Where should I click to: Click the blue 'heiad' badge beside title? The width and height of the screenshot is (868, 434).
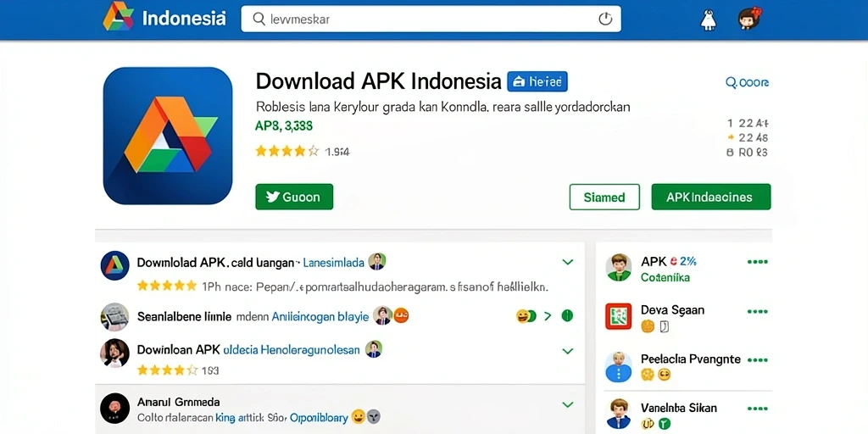[537, 82]
